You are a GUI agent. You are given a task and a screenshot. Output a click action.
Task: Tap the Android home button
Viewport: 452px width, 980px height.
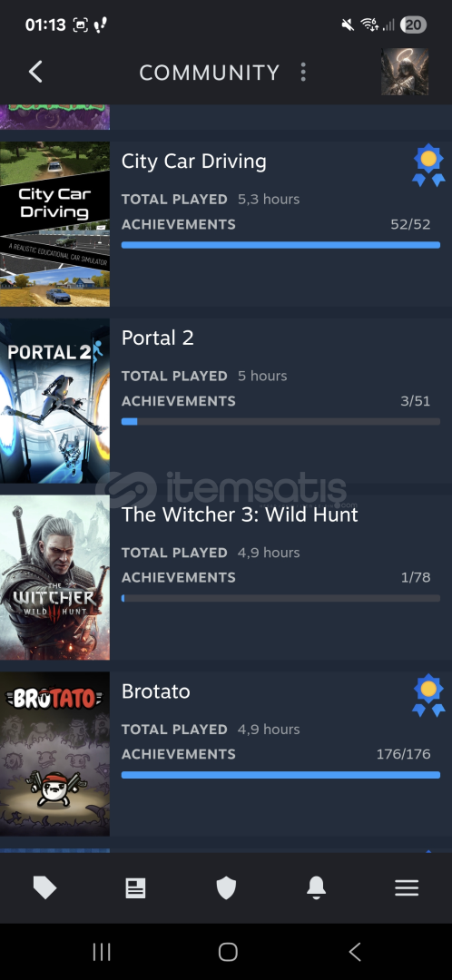tap(228, 952)
